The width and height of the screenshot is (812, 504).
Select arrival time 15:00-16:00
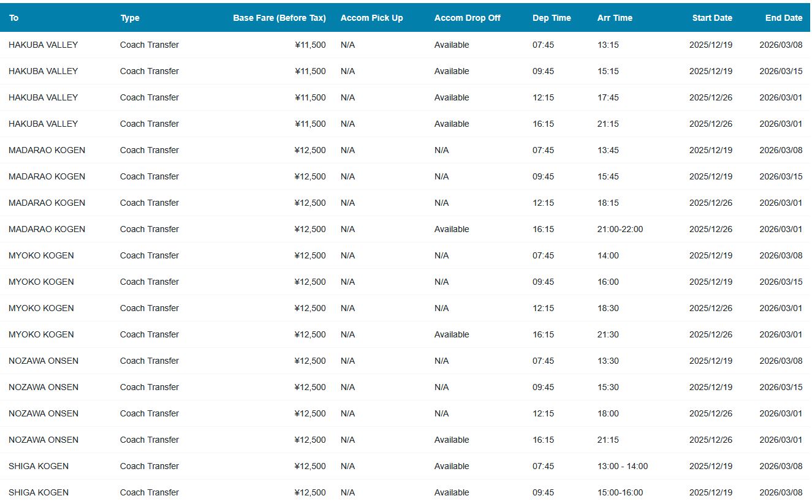pyautogui.click(x=620, y=492)
